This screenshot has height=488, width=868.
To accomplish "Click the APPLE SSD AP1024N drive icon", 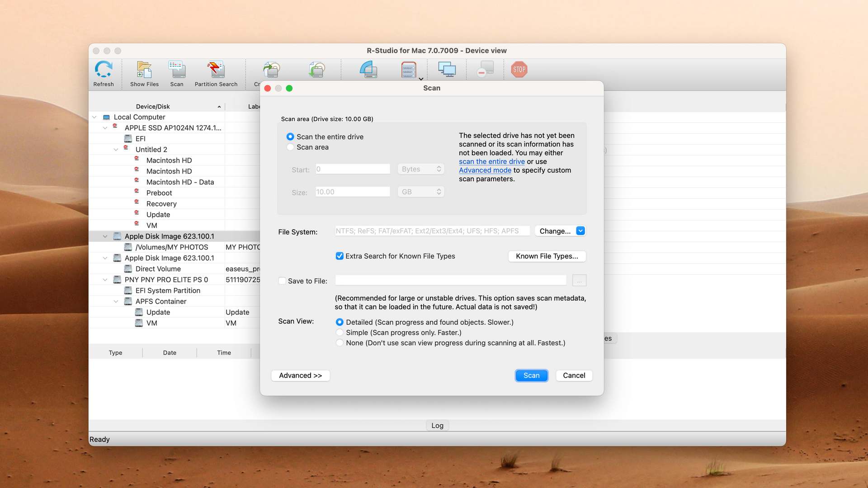I will pos(115,127).
